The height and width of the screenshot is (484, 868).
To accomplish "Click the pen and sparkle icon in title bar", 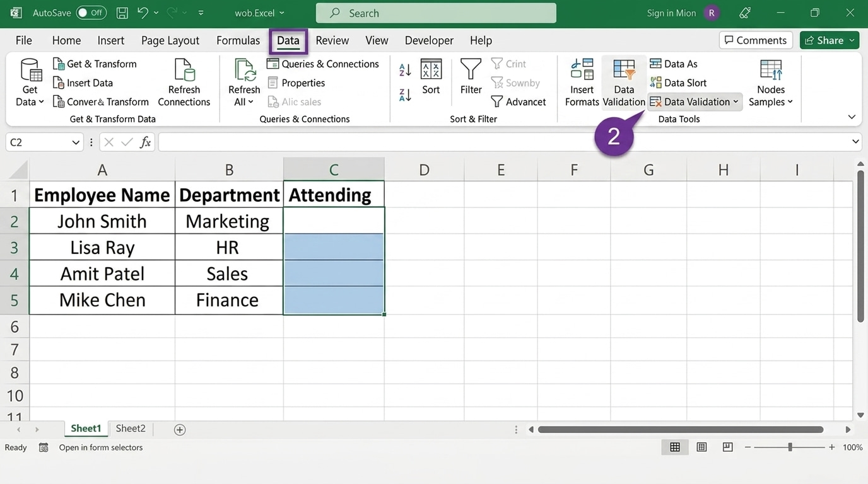I will point(745,13).
